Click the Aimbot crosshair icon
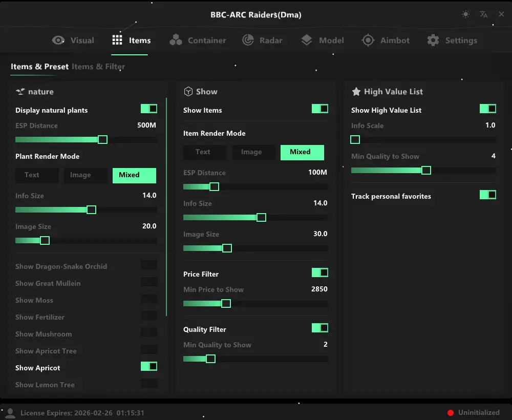The height and width of the screenshot is (420, 512). click(x=368, y=40)
